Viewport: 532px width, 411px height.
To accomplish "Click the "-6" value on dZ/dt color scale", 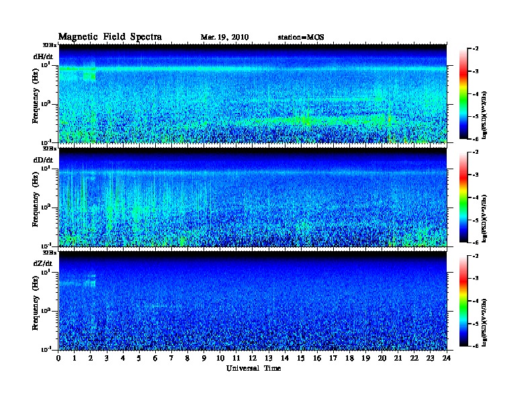I will tap(476, 346).
